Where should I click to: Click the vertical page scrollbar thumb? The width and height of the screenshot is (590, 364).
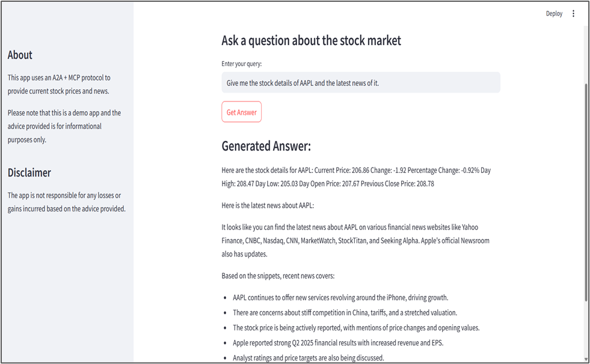coord(586,192)
